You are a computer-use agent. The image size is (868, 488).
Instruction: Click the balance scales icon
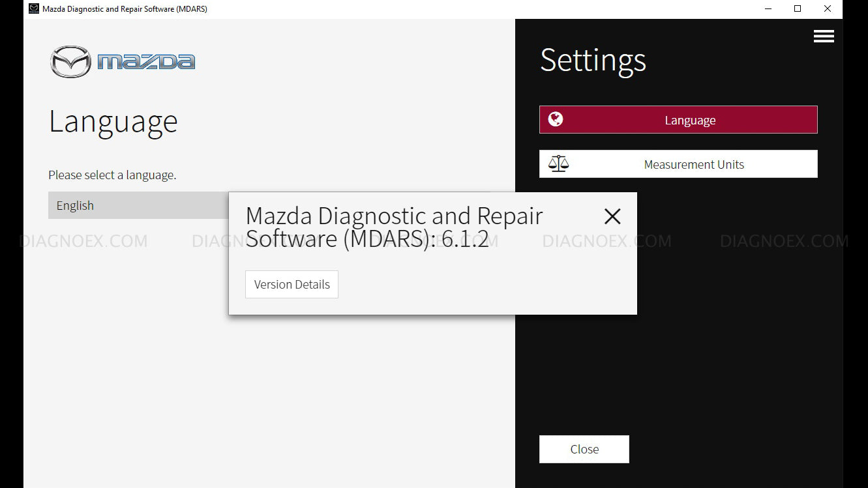pyautogui.click(x=558, y=164)
